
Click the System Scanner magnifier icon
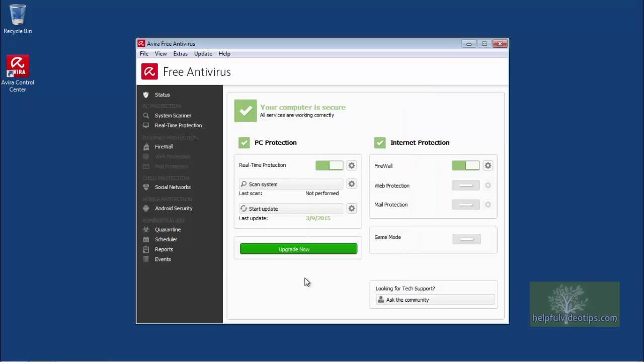(146, 116)
